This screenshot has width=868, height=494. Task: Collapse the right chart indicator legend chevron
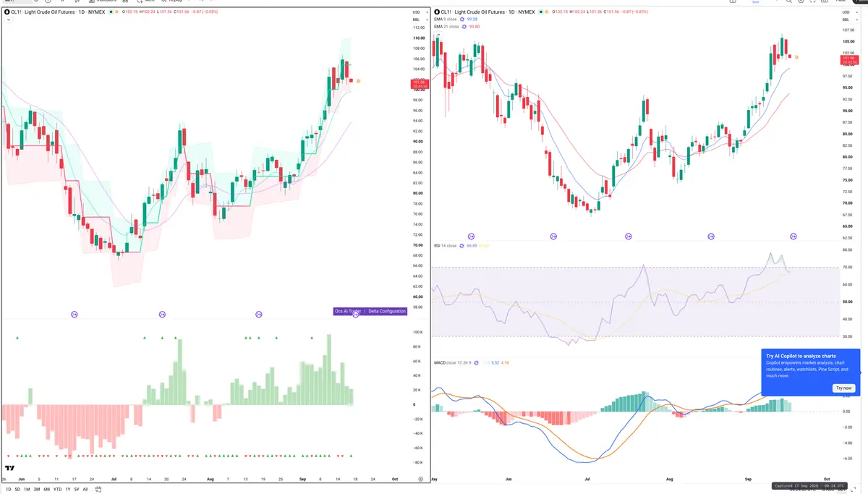point(437,35)
